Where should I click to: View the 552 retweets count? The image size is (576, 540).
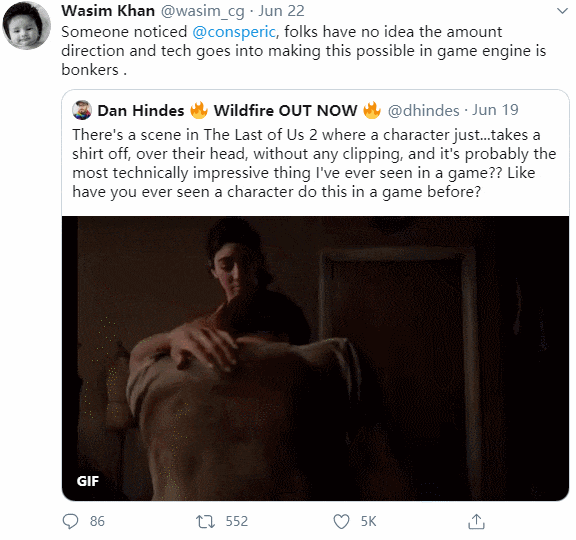pos(237,521)
